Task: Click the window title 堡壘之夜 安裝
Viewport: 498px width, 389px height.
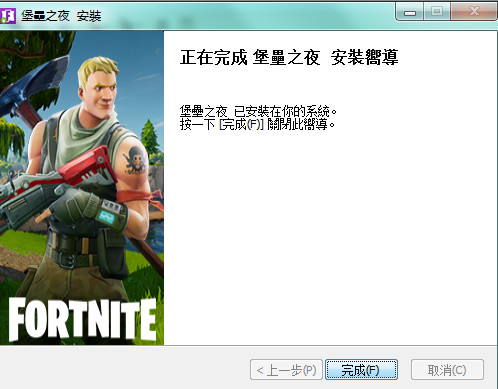Action: tap(61, 16)
